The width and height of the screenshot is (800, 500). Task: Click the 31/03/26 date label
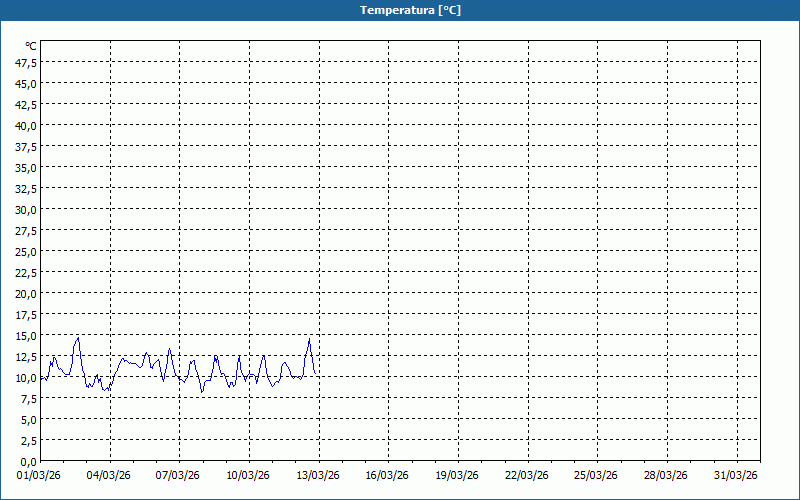pyautogui.click(x=737, y=475)
